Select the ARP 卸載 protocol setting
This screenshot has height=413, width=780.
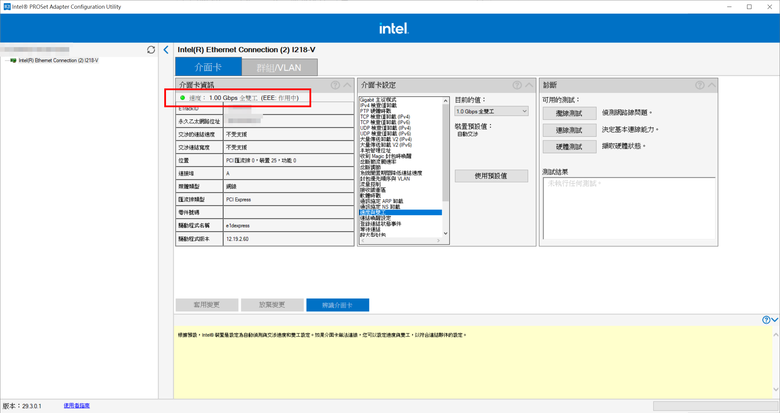(381, 201)
